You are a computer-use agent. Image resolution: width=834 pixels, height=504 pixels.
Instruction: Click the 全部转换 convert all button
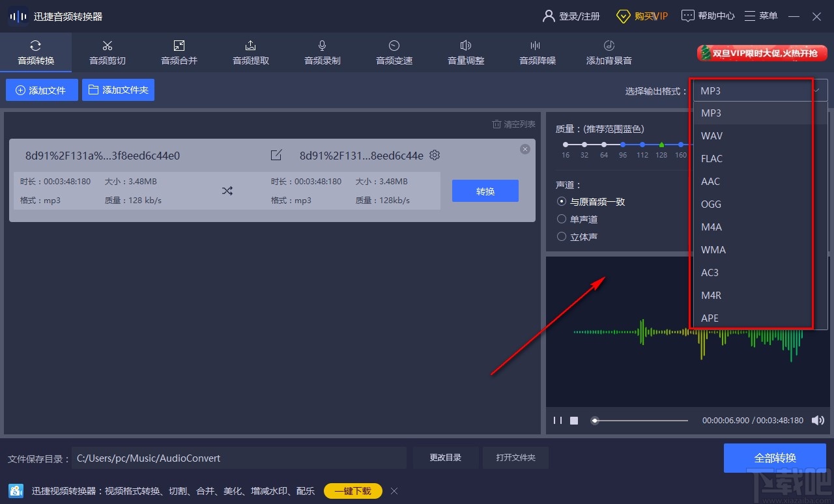point(775,458)
